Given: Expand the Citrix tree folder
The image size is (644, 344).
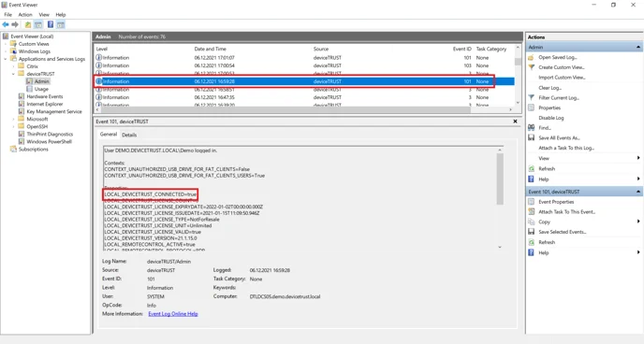Looking at the screenshot, I should [13, 66].
